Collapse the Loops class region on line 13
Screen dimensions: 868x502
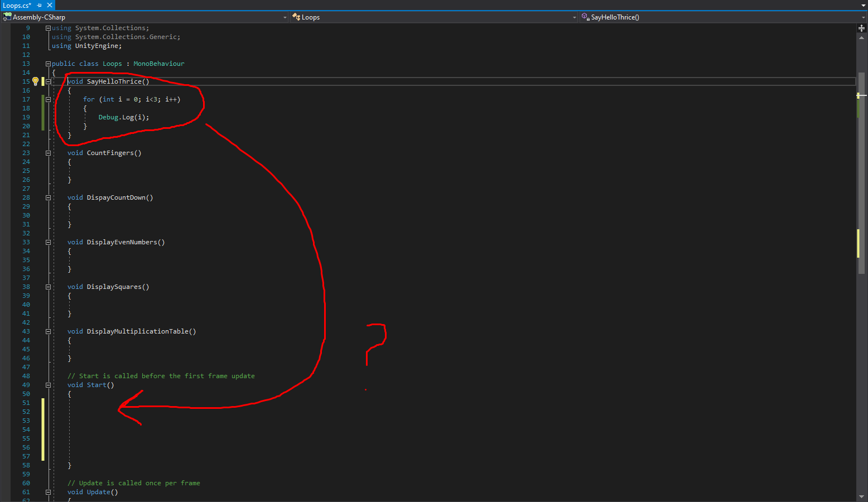click(x=48, y=63)
